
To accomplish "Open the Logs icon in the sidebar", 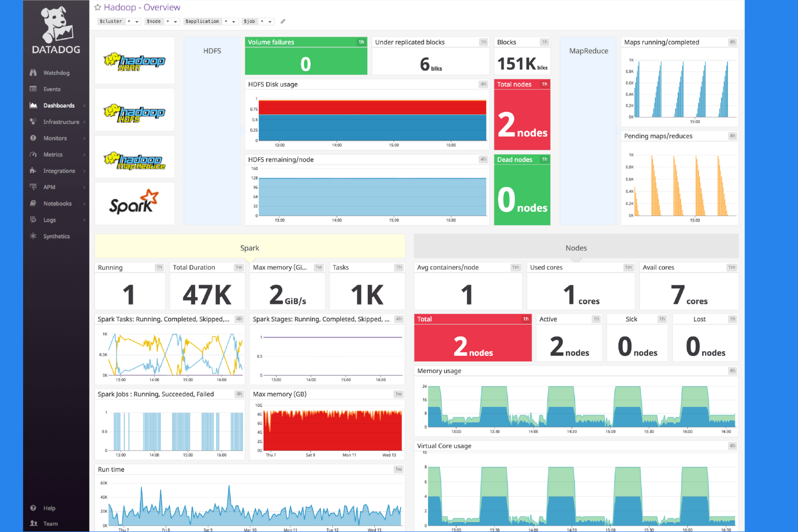I will pyautogui.click(x=33, y=219).
